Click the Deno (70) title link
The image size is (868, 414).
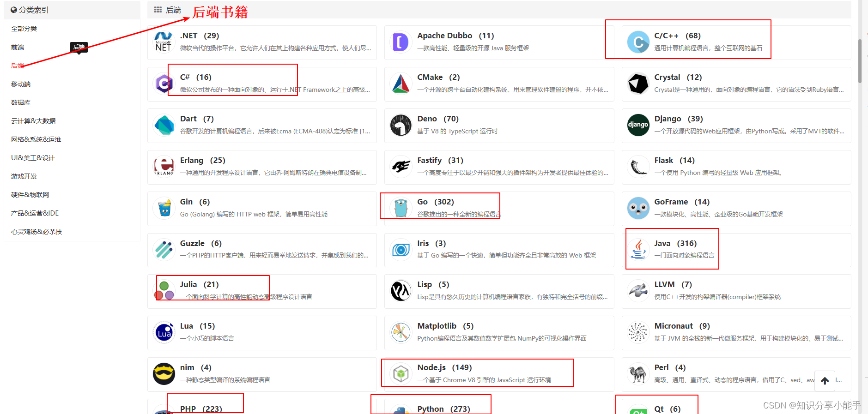click(438, 119)
